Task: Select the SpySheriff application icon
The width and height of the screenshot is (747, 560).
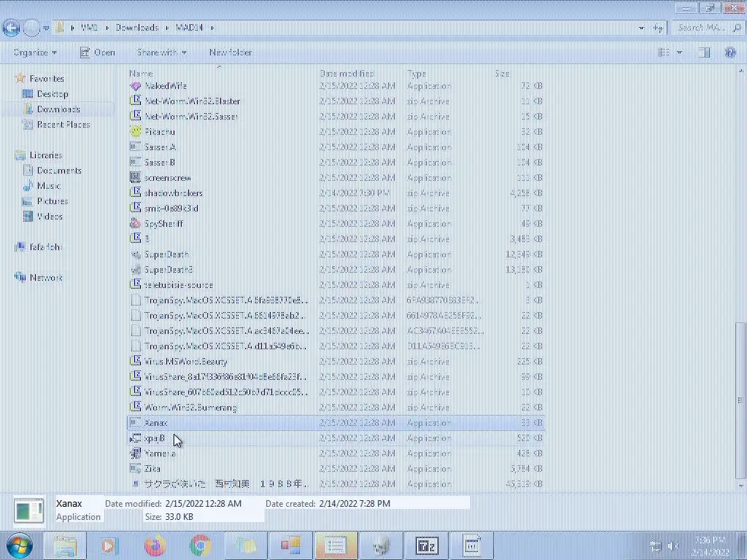Action: point(136,223)
